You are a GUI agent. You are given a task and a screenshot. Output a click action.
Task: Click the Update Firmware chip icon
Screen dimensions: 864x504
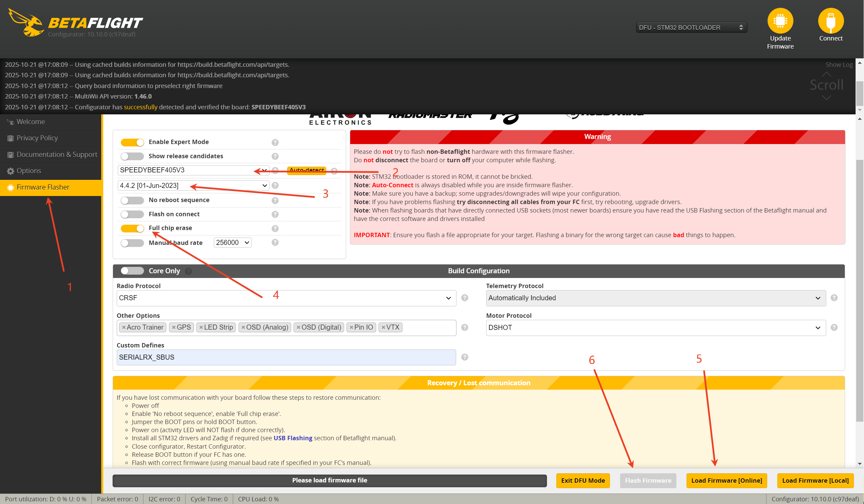pyautogui.click(x=780, y=21)
